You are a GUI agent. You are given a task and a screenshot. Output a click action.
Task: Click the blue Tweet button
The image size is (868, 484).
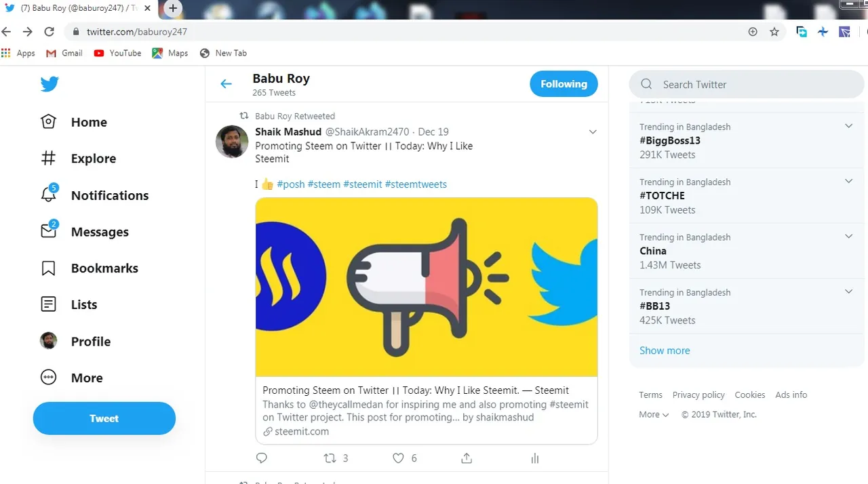[x=104, y=418]
